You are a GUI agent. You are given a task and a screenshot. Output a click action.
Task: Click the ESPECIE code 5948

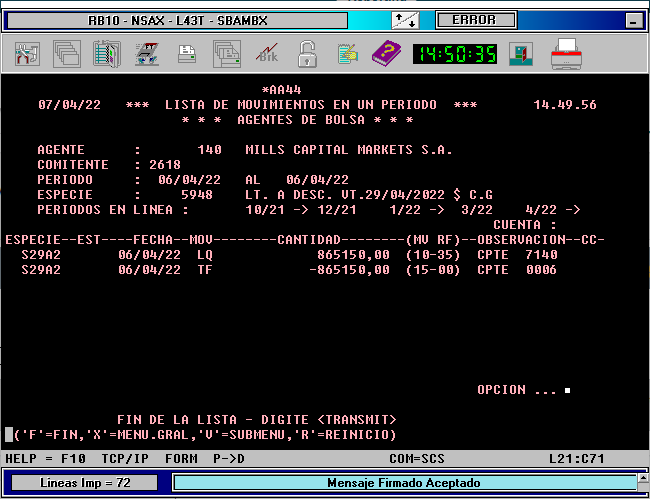197,194
